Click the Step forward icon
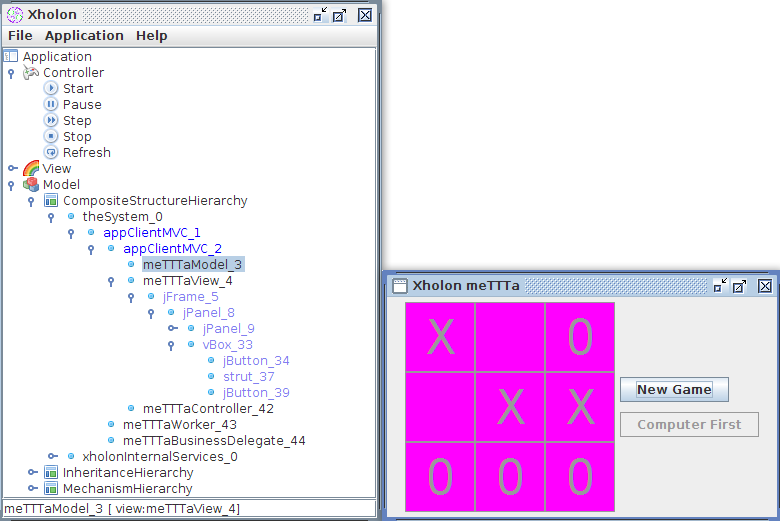Screen dimensions: 780x521 click(x=52, y=121)
